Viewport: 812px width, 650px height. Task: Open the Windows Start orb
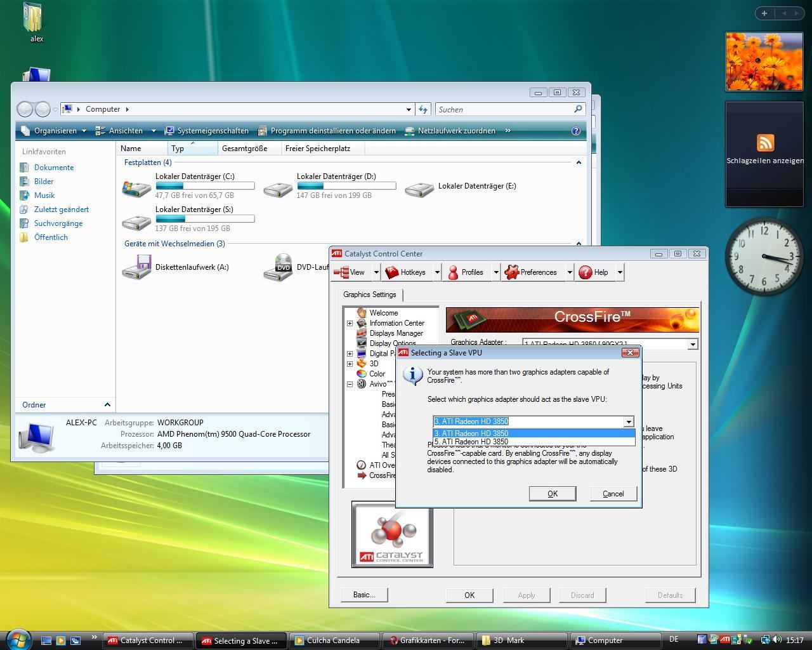pyautogui.click(x=18, y=639)
